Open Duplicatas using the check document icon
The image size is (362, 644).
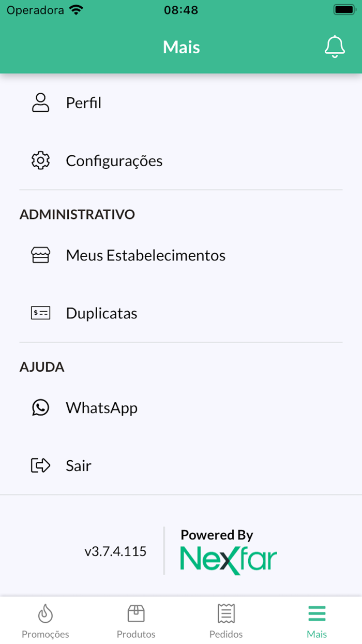click(40, 313)
